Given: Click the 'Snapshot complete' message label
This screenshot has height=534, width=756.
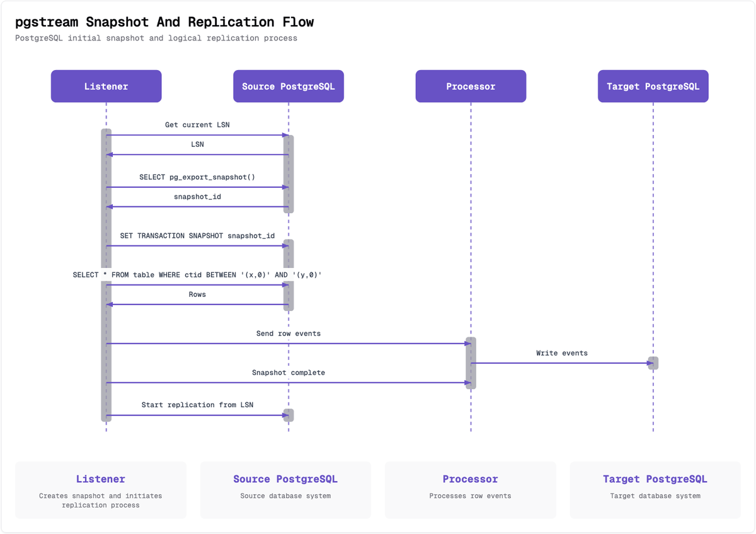Looking at the screenshot, I should (x=288, y=373).
